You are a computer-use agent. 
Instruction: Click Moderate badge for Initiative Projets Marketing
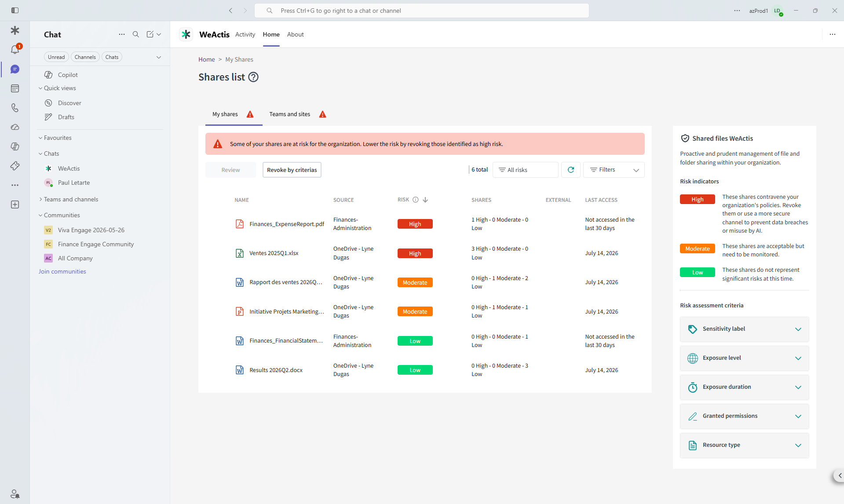click(415, 311)
